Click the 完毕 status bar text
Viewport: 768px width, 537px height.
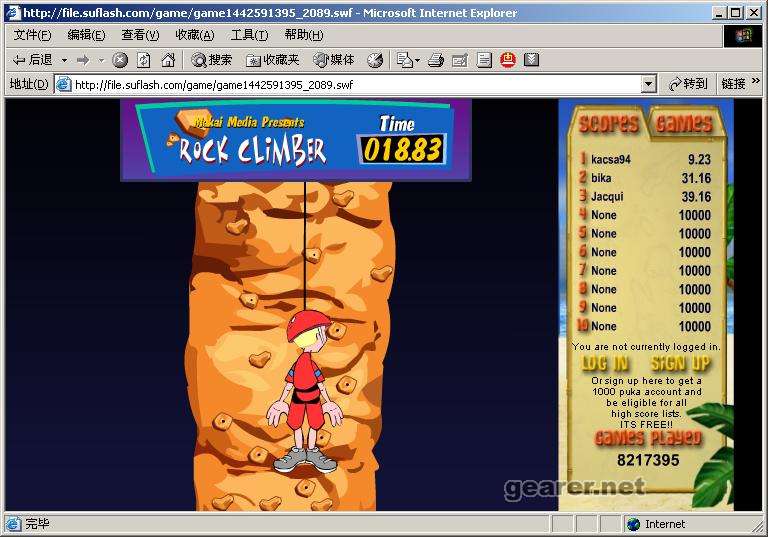pos(37,524)
